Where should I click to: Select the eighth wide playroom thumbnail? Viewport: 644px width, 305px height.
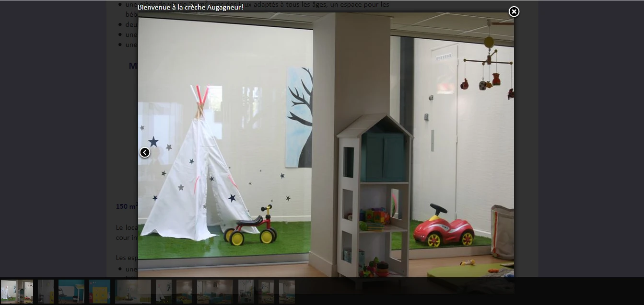pyautogui.click(x=215, y=292)
